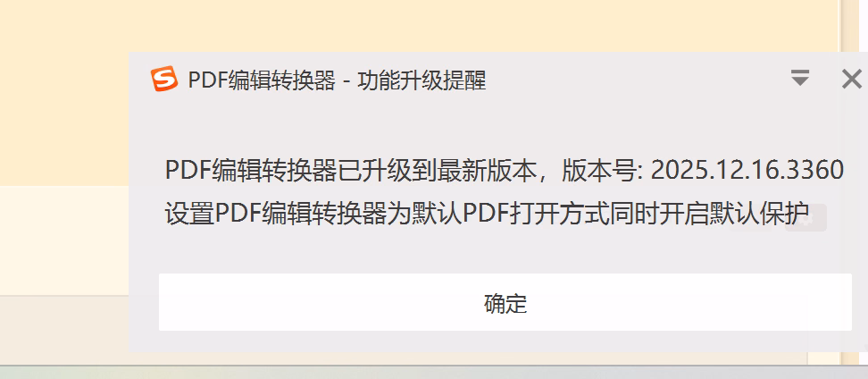
Task: Click the vertical scrollbar strip at right edge
Action: (x=850, y=25)
